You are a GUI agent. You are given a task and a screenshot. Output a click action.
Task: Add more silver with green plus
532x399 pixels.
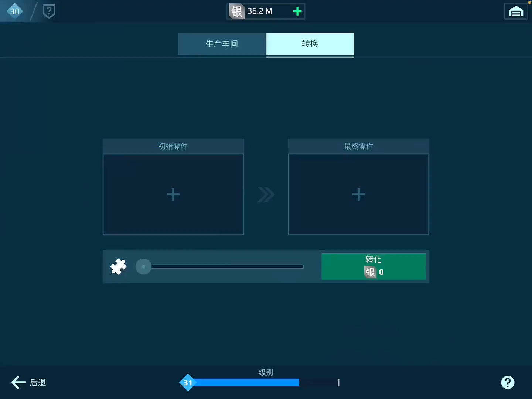coord(297,11)
